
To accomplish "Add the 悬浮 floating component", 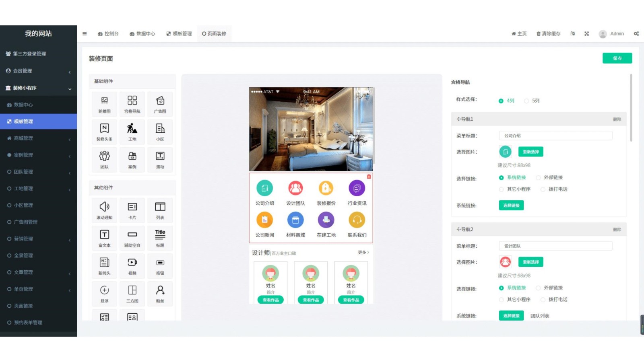I will (x=104, y=293).
